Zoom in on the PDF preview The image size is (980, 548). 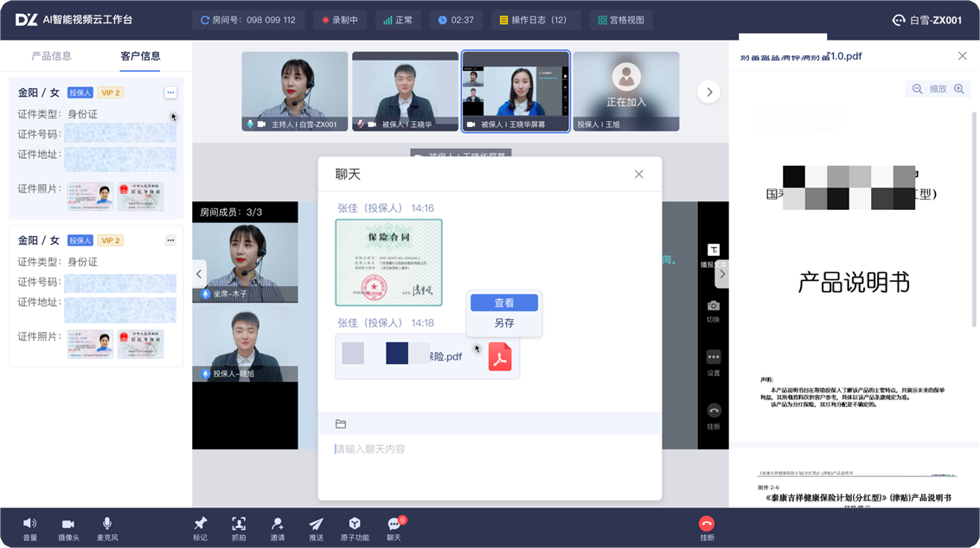click(x=958, y=89)
